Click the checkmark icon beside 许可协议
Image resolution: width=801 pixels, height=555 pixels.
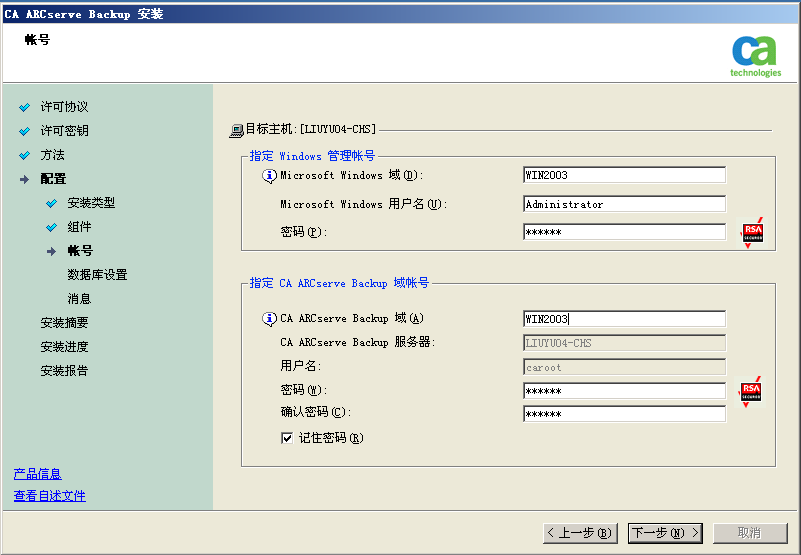click(25, 107)
